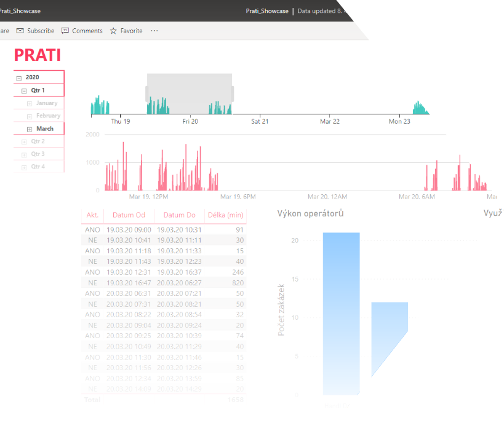Image resolution: width=504 pixels, height=423 pixels.
Task: Click the 'Data updated' status text
Action: point(321,11)
